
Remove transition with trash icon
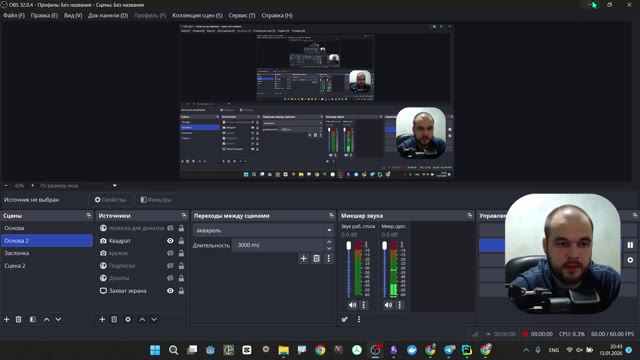tap(316, 258)
